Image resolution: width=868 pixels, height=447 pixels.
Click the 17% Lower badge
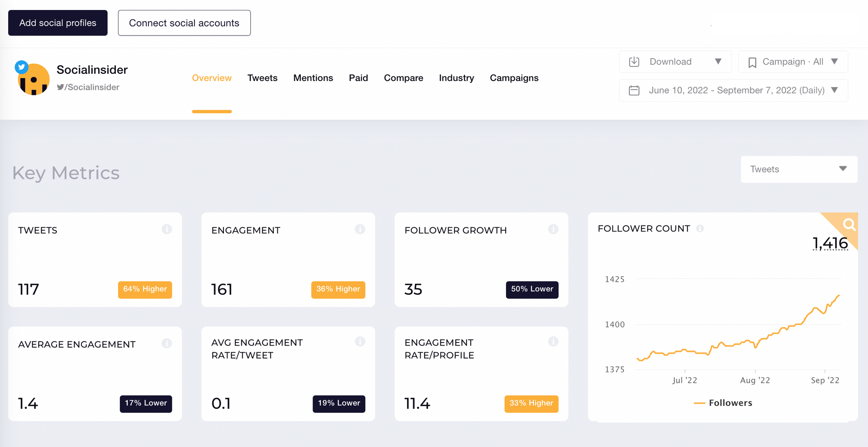pos(146,403)
